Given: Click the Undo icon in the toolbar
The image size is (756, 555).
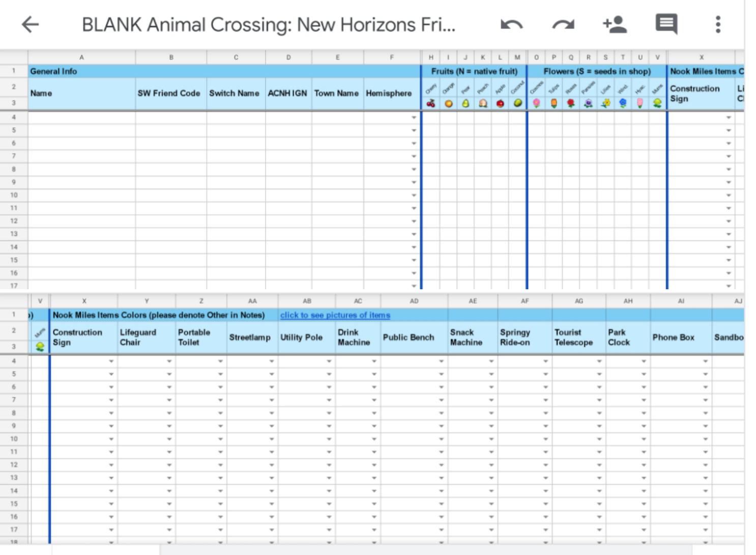Looking at the screenshot, I should coord(512,24).
